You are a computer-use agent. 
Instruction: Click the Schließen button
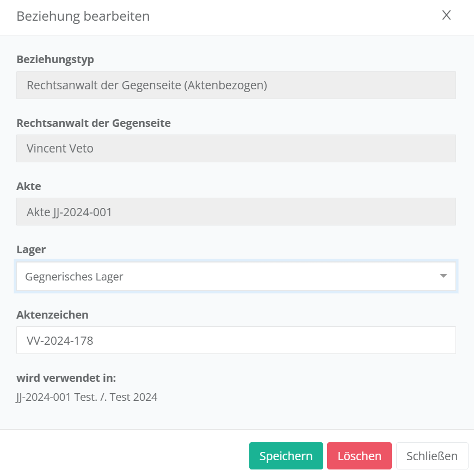(432, 456)
